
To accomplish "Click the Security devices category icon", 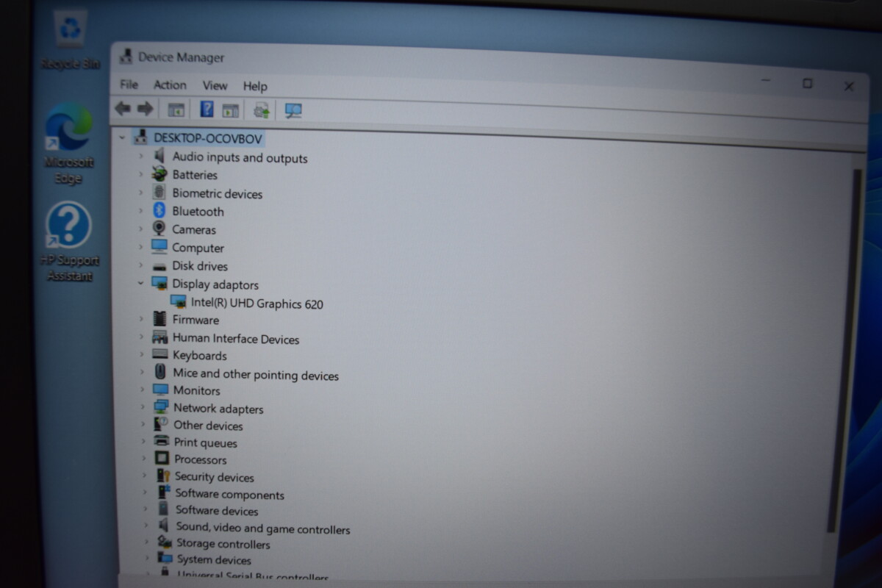I will coord(163,476).
